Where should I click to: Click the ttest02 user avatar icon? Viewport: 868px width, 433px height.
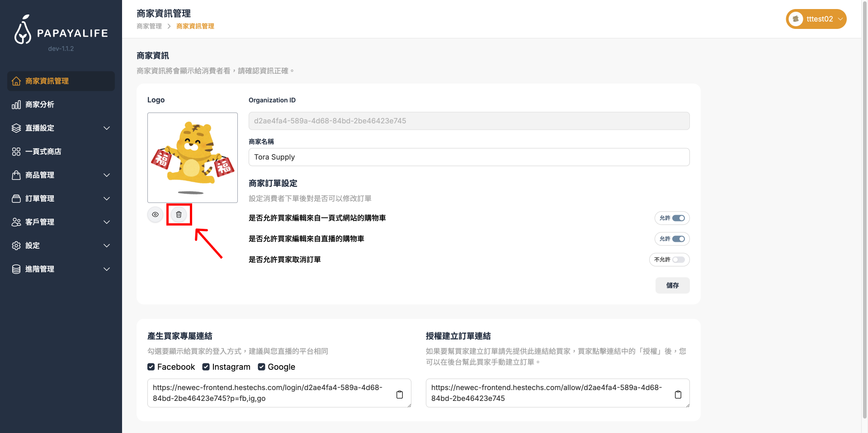[796, 19]
